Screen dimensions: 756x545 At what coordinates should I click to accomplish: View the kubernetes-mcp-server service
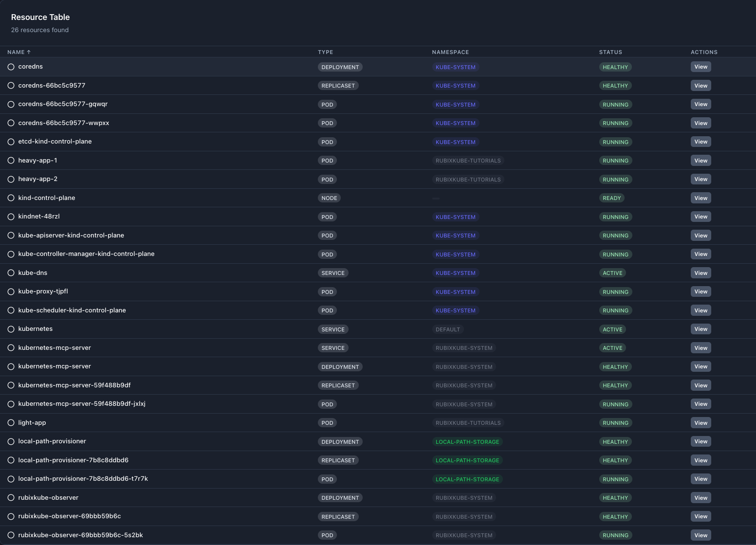(x=701, y=347)
